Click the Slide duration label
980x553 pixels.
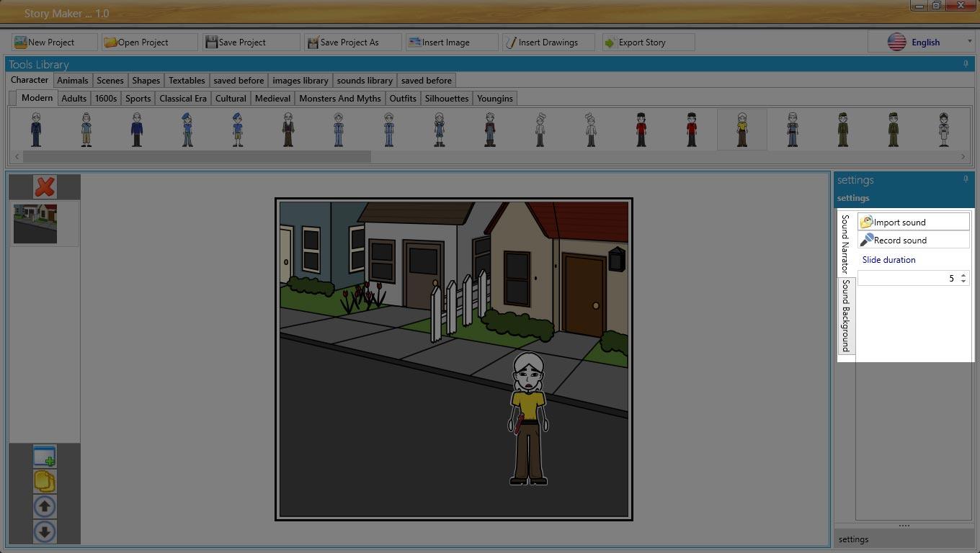[888, 260]
